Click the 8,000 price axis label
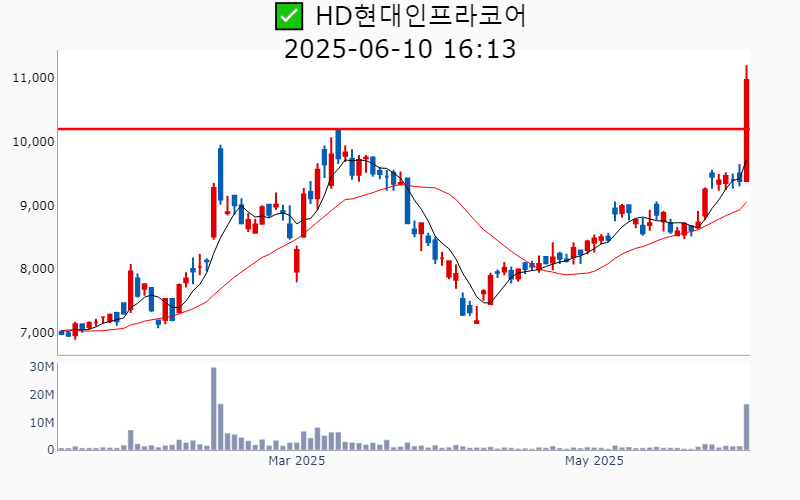The width and height of the screenshot is (800, 500). pos(37,269)
